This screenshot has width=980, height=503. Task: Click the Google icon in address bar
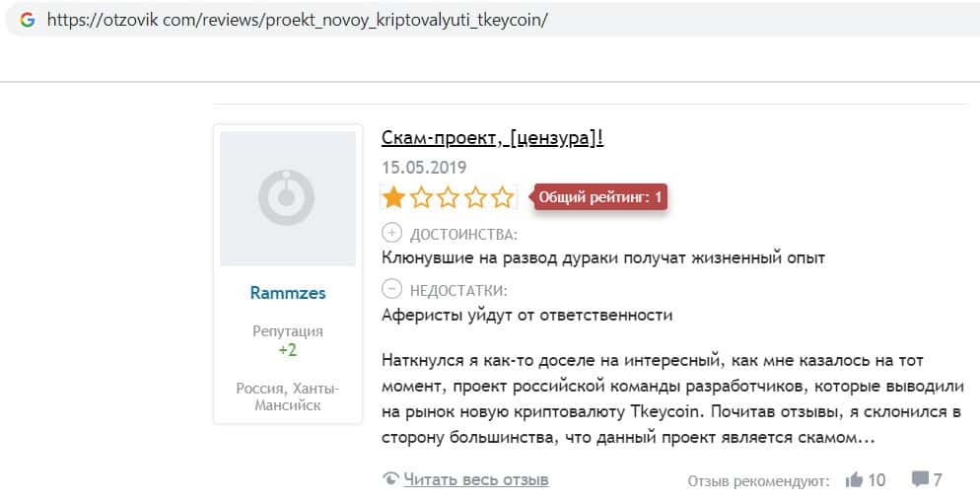[x=27, y=20]
